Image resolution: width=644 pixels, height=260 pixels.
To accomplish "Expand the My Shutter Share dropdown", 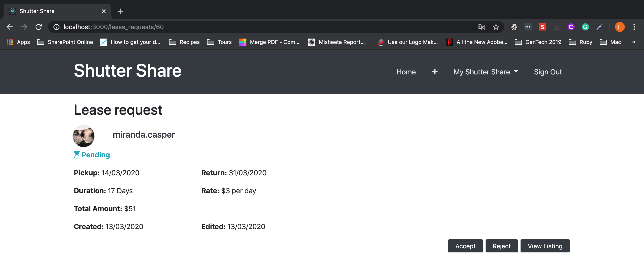I will [x=485, y=72].
